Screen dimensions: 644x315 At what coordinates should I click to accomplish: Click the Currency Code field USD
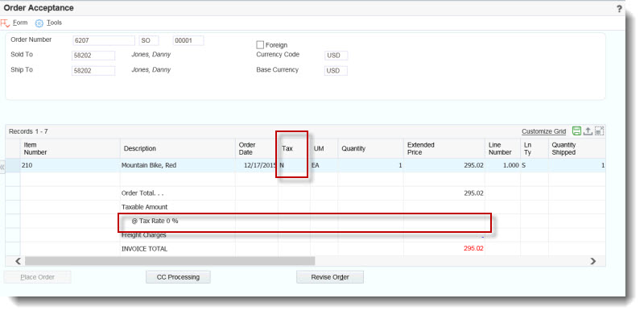pyautogui.click(x=336, y=56)
